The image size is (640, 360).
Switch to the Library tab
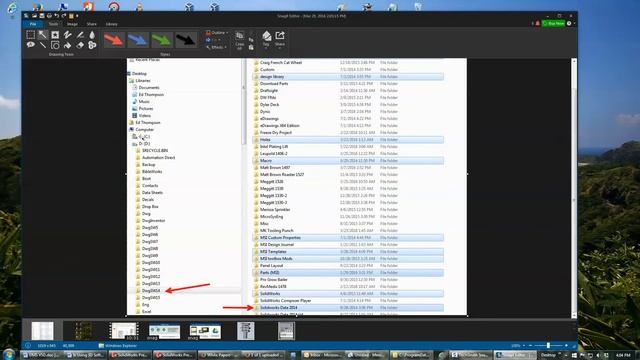coord(111,24)
